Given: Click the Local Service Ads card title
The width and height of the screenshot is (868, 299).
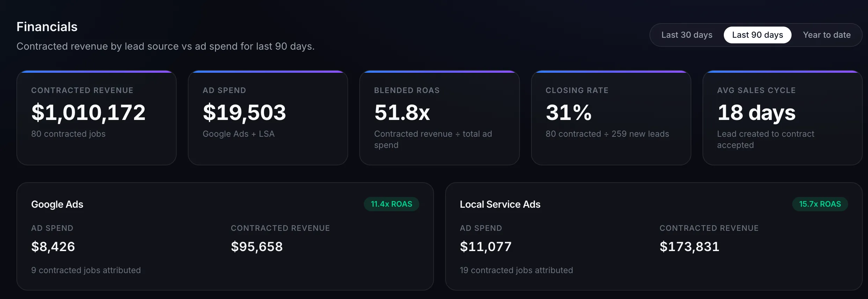Looking at the screenshot, I should tap(500, 204).
